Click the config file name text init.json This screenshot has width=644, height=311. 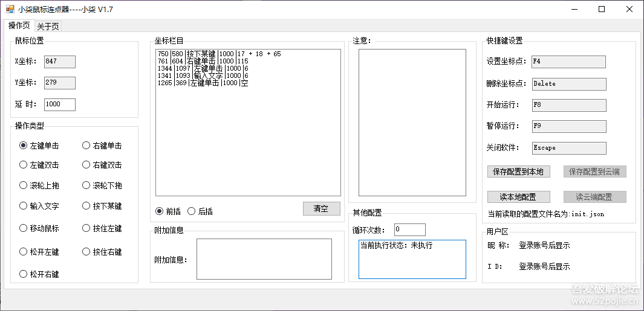(588, 214)
